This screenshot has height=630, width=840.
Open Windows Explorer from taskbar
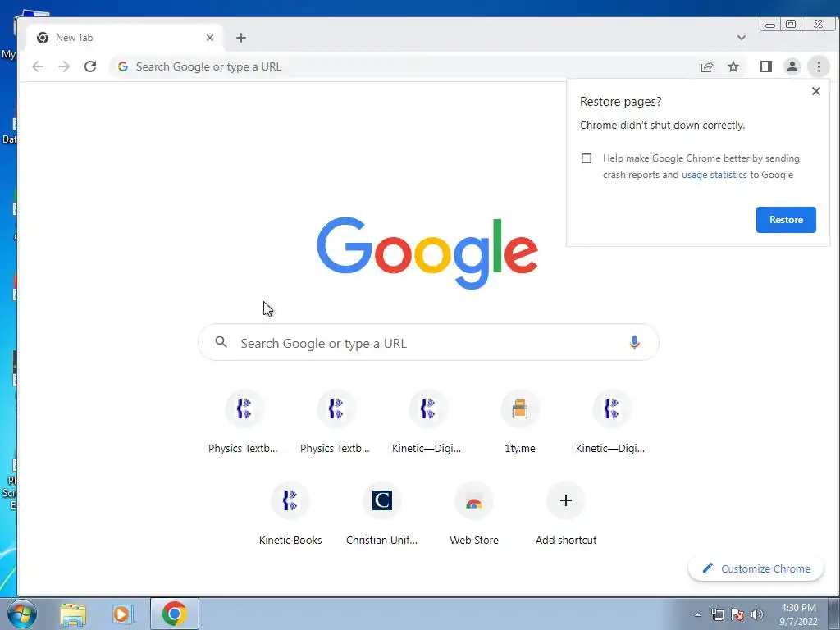pyautogui.click(x=73, y=614)
